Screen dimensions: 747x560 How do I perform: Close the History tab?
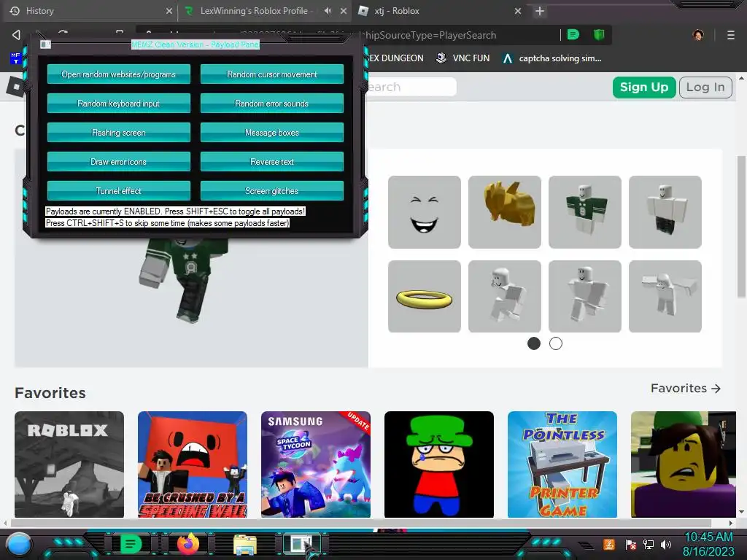(169, 11)
